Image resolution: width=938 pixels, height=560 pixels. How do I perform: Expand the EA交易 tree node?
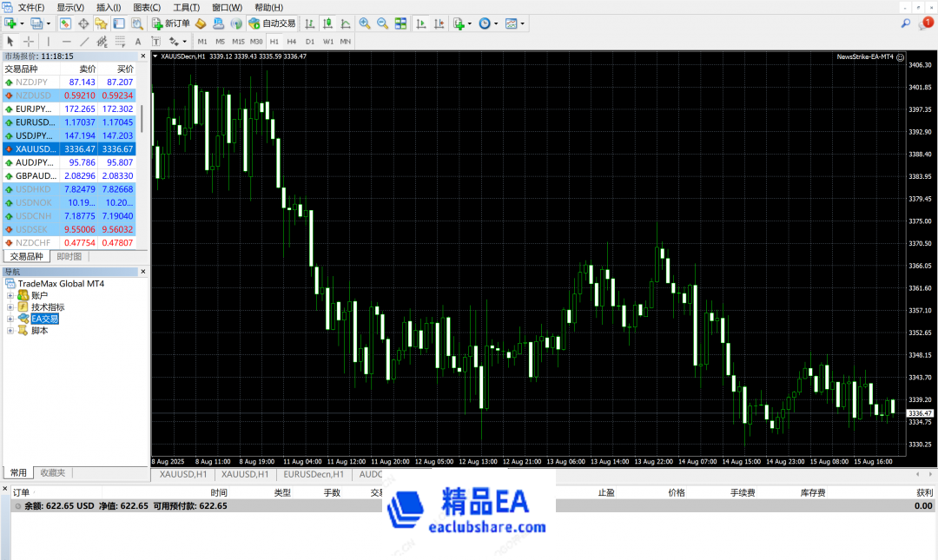10,319
